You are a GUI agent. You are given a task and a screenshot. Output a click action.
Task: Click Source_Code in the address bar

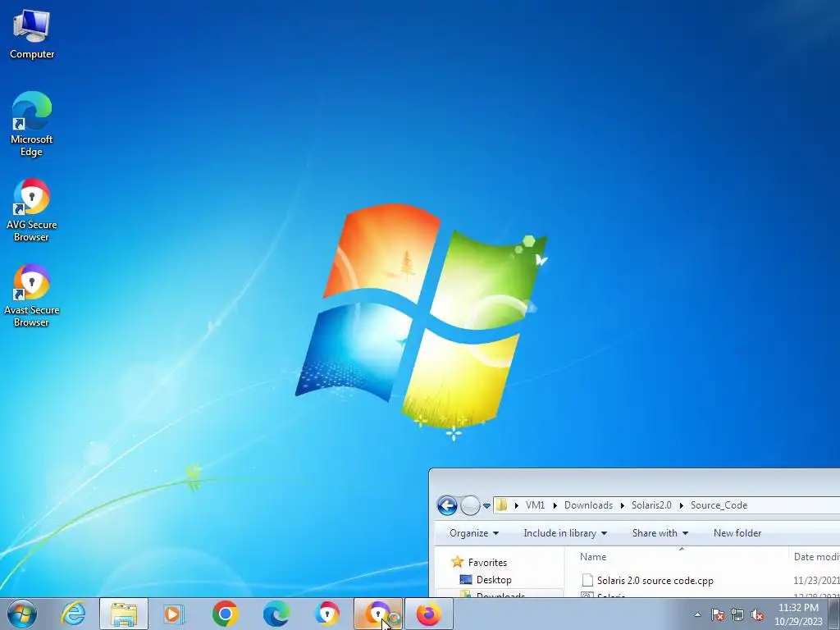click(x=719, y=505)
